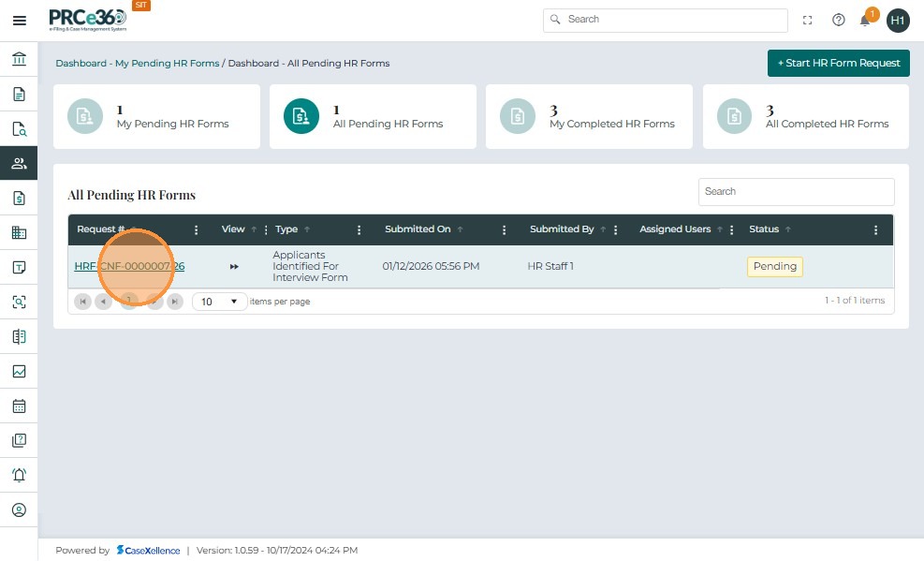The image size is (924, 561).
Task: Open the scan search sidebar icon
Action: (19, 303)
